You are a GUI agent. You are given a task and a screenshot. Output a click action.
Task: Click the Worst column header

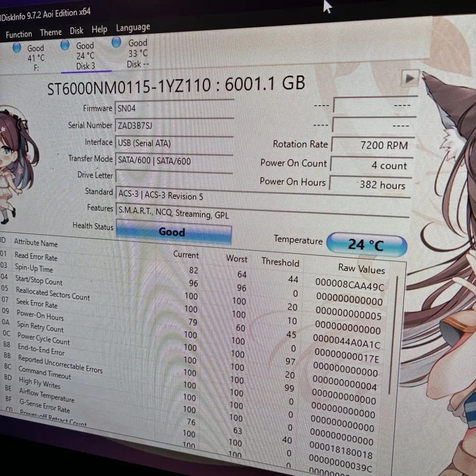237,259
